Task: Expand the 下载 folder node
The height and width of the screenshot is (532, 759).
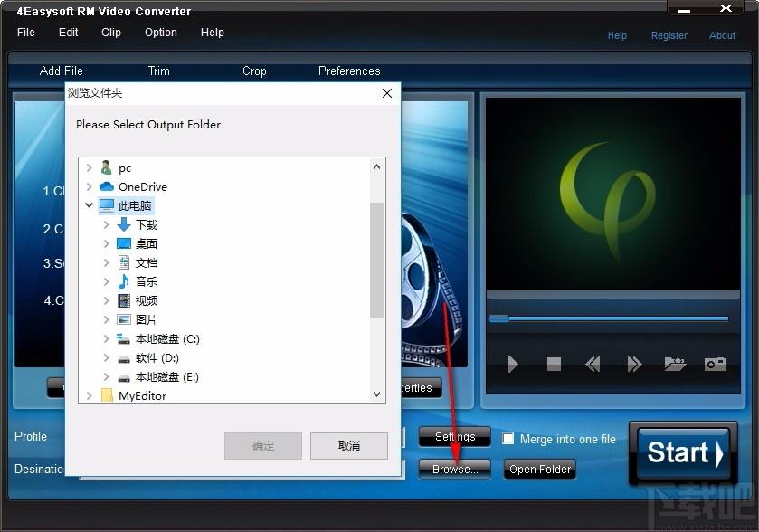Action: point(107,224)
